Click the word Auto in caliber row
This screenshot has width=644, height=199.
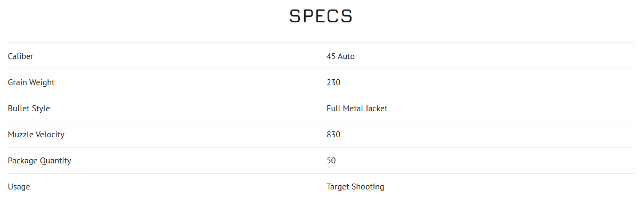[x=346, y=56]
